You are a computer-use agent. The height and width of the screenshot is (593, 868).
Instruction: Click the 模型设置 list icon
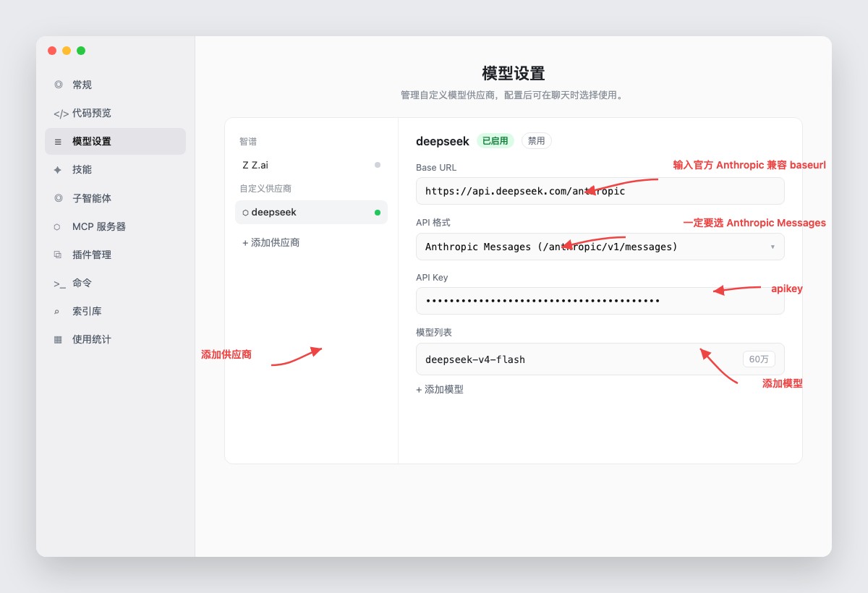click(x=58, y=142)
